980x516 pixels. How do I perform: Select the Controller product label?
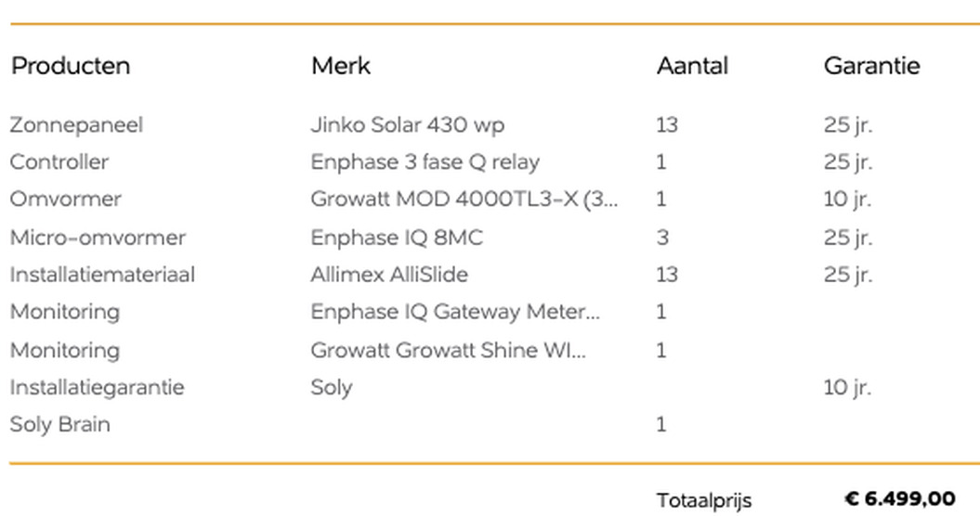click(x=59, y=161)
